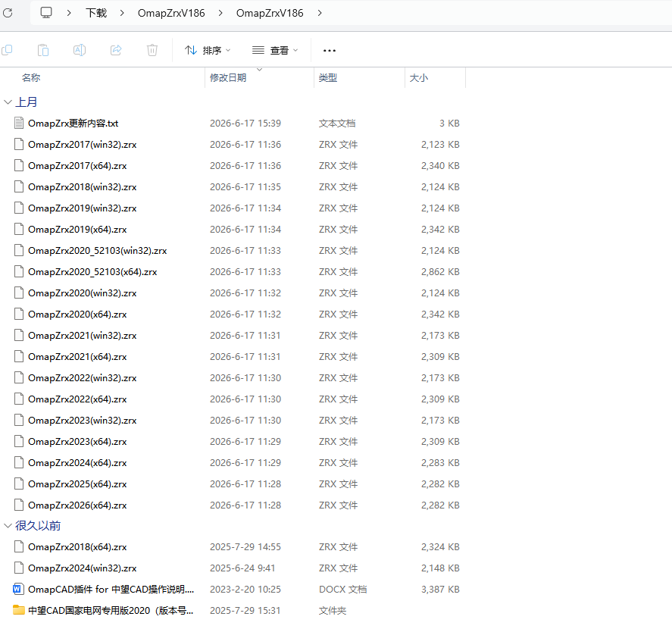Select the 中望CAD国家电网专用版2020 folder icon
Image resolution: width=672 pixels, height=629 pixels.
(18, 610)
